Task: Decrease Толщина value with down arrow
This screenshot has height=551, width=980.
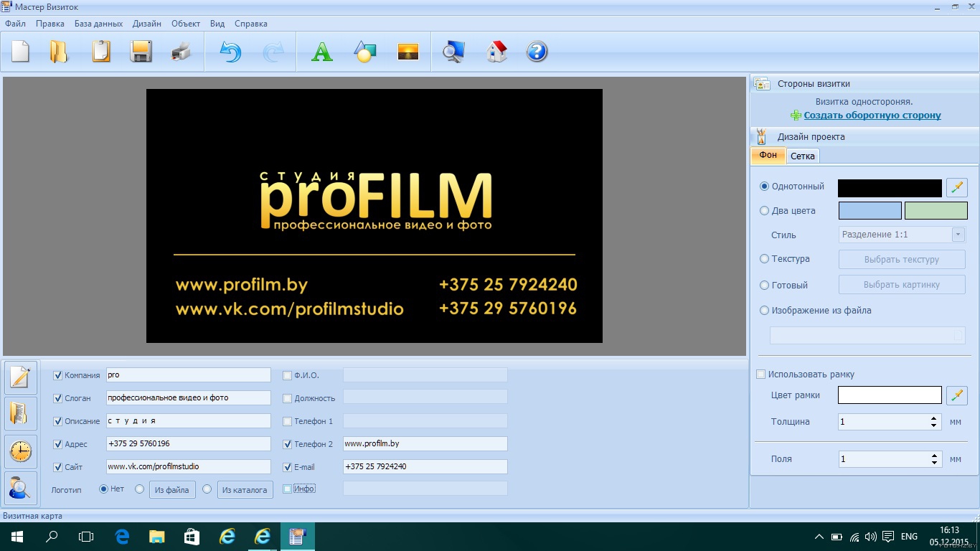Action: pos(933,425)
